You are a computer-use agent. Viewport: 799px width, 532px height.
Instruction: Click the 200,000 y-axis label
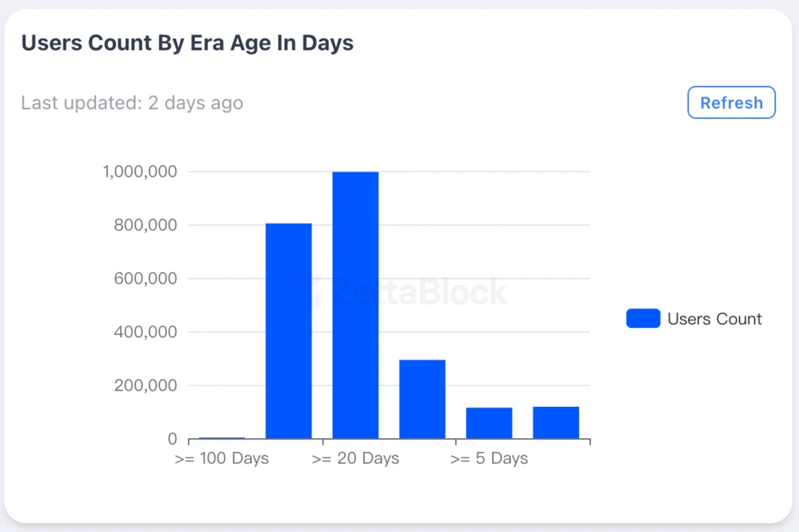point(145,385)
